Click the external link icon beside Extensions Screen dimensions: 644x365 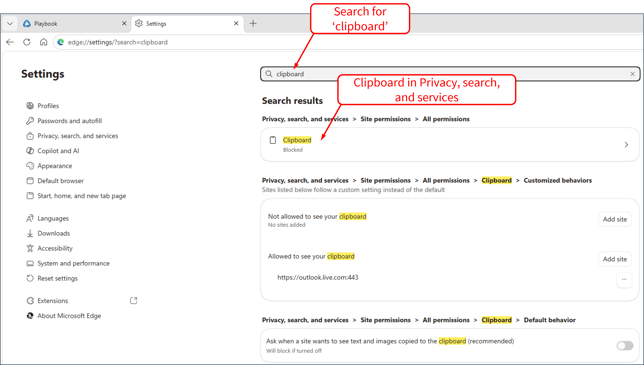133,301
